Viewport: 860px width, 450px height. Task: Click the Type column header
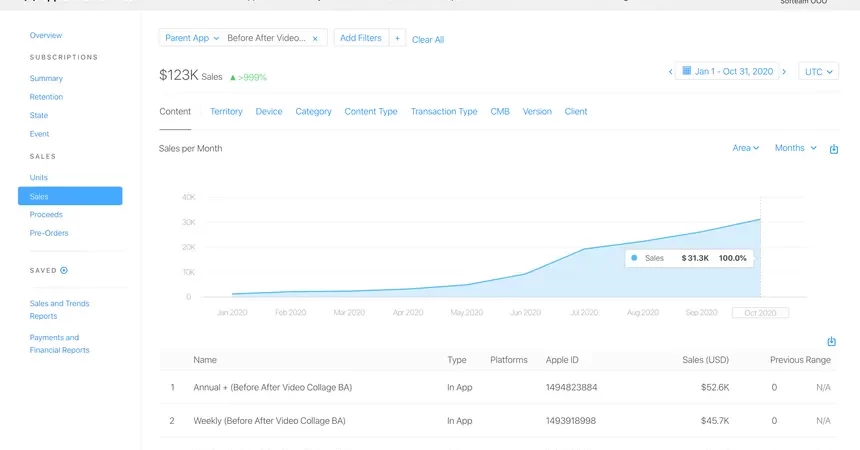pyautogui.click(x=456, y=360)
